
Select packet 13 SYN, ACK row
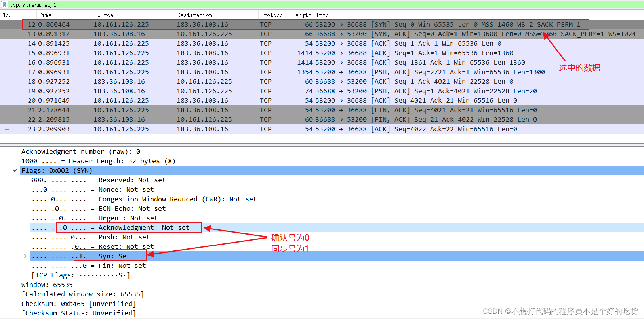322,34
